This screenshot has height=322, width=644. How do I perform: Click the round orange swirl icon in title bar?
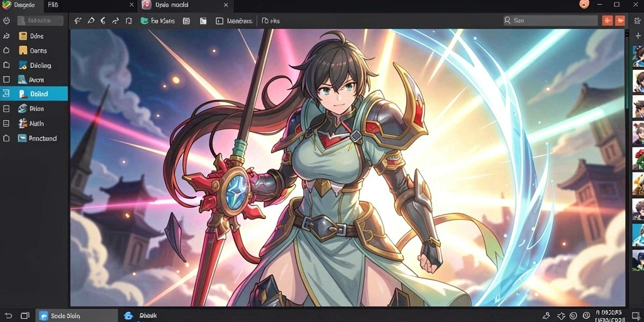click(x=584, y=4)
